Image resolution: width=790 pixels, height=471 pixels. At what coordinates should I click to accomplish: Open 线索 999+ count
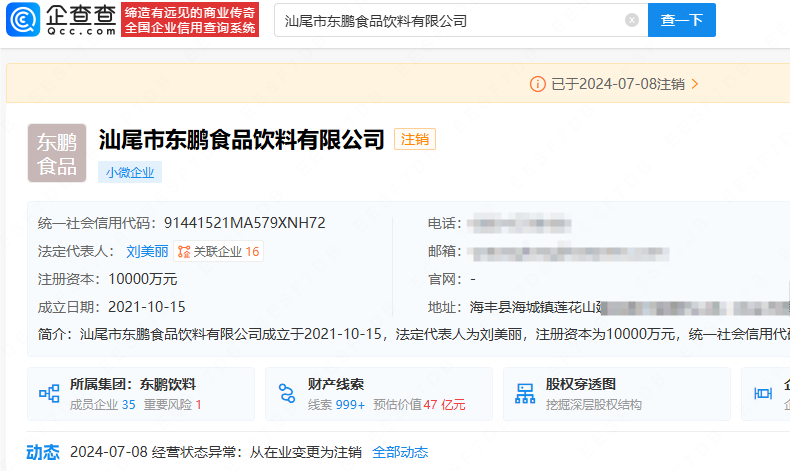click(336, 405)
